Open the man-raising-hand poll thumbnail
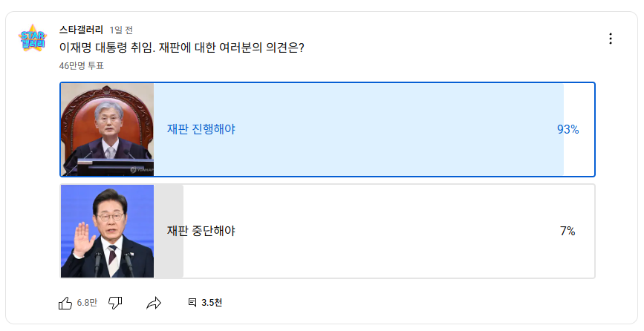644x331 pixels. [x=107, y=232]
